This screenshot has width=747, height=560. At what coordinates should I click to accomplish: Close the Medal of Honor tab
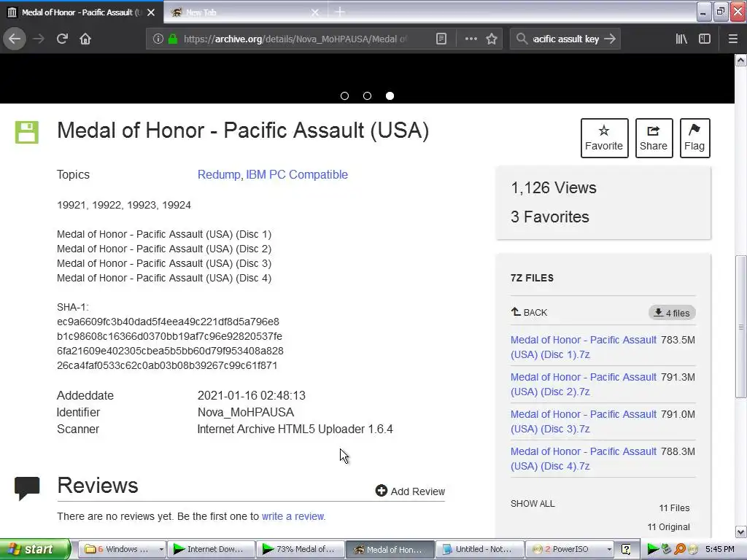coord(151,12)
